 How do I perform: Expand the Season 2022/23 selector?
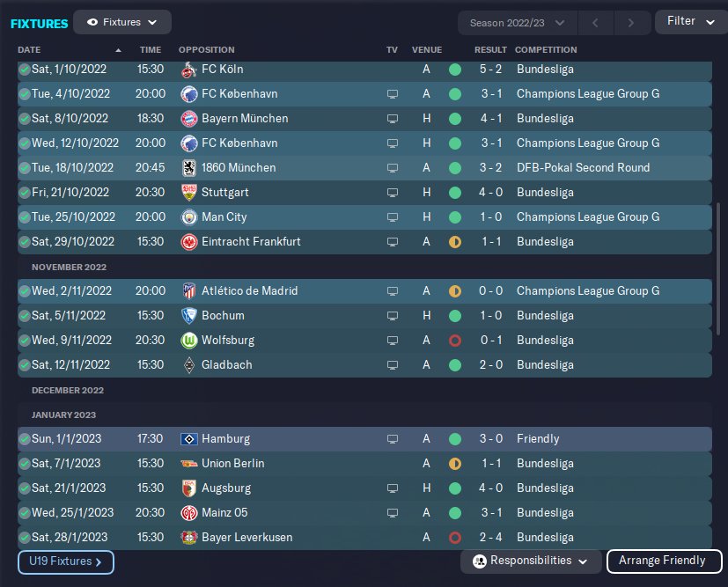pos(518,22)
